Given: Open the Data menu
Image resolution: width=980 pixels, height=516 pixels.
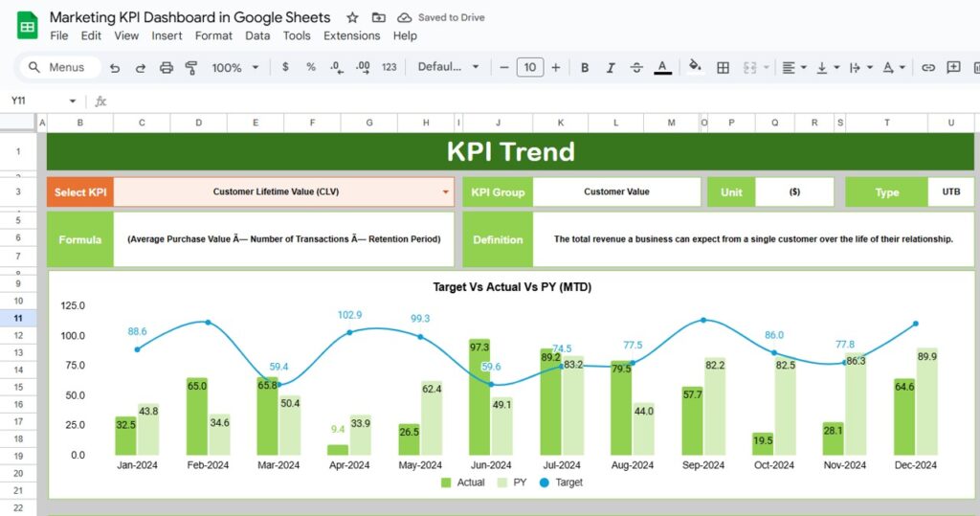Looking at the screenshot, I should click(x=257, y=35).
